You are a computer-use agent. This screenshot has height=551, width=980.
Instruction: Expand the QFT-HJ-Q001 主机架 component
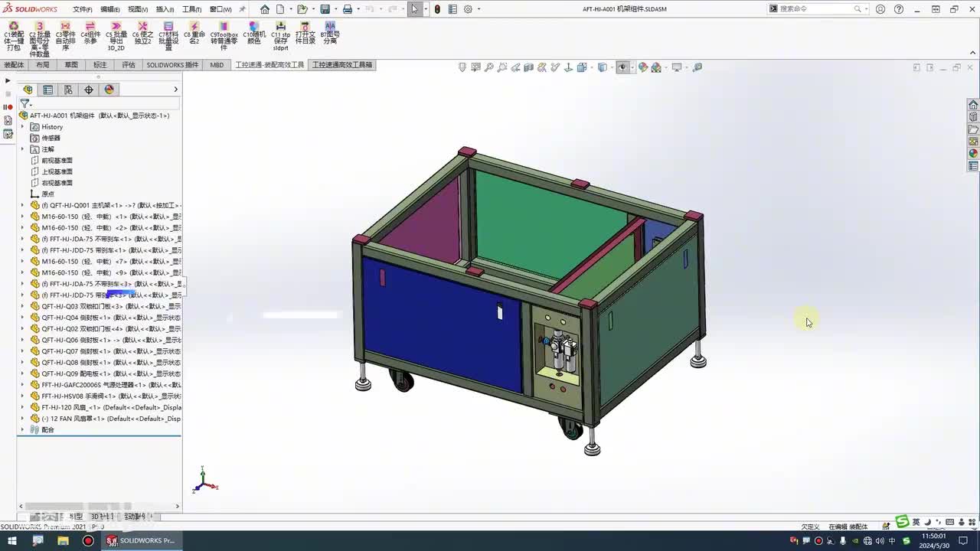(x=22, y=205)
